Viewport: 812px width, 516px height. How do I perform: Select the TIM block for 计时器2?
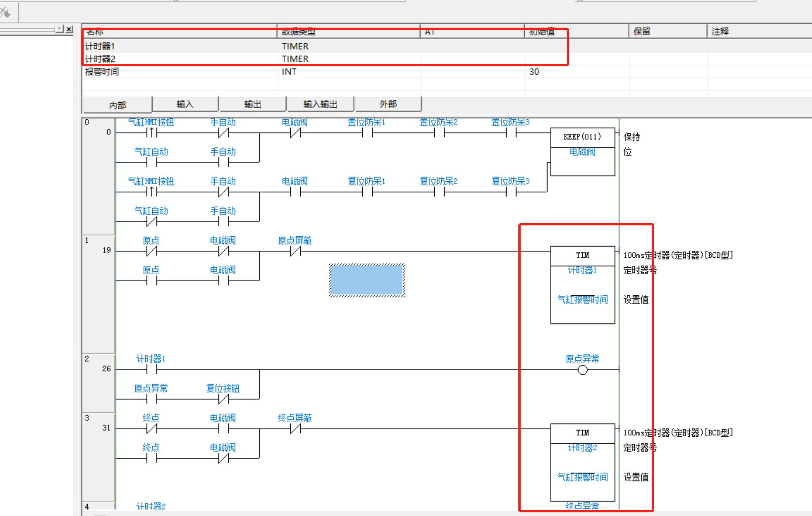pos(582,462)
